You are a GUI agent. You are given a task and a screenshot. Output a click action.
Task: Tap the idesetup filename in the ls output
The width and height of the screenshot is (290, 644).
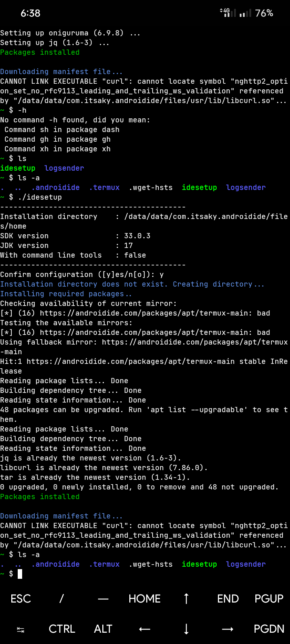pos(18,168)
